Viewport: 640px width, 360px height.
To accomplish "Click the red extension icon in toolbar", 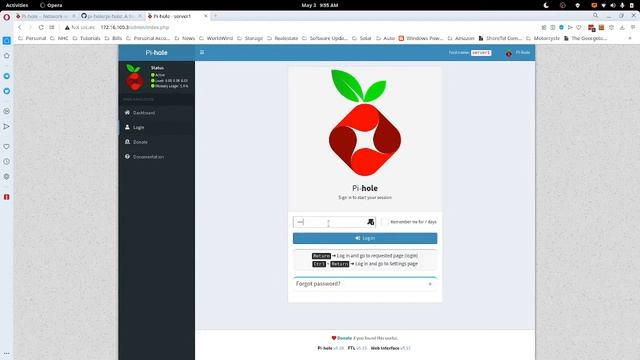I will point(591,28).
